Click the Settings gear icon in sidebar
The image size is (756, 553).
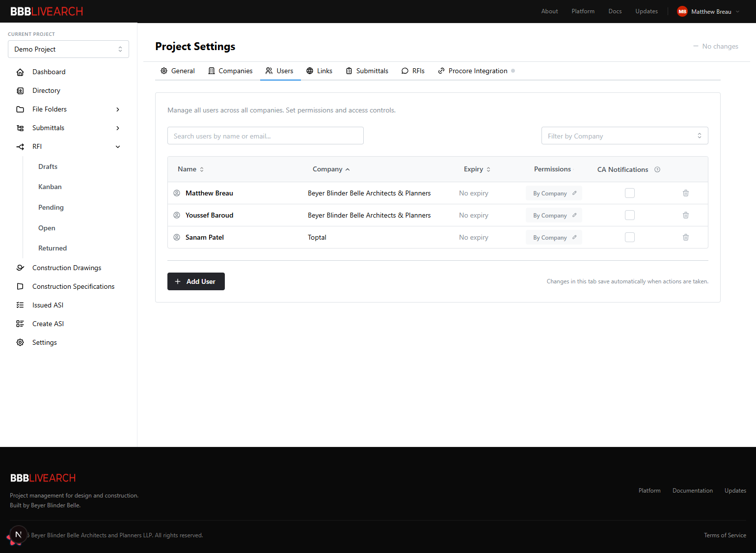tap(20, 342)
